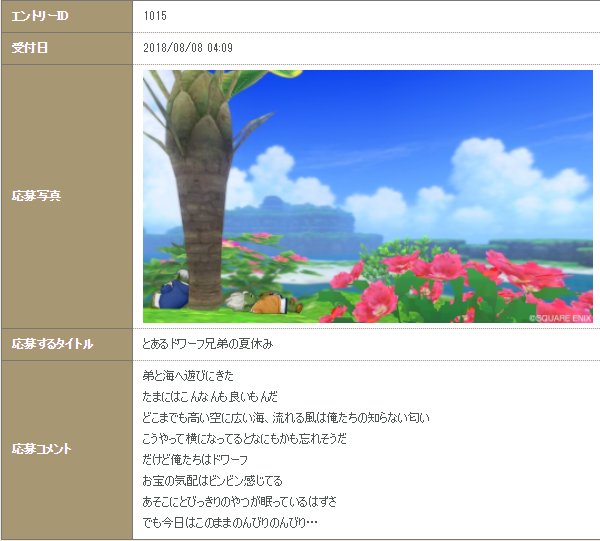This screenshot has width=600, height=541.
Task: Click the title text とあるドワーフ兄弟の夏休み
Action: click(x=207, y=344)
